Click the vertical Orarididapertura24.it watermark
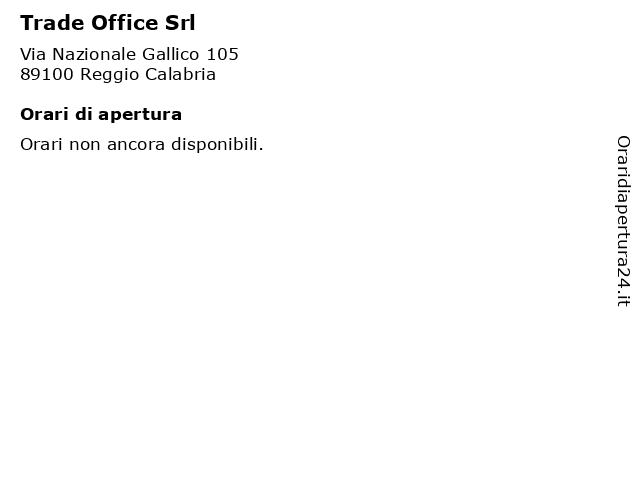Viewport: 640px width, 480px height. (x=623, y=221)
